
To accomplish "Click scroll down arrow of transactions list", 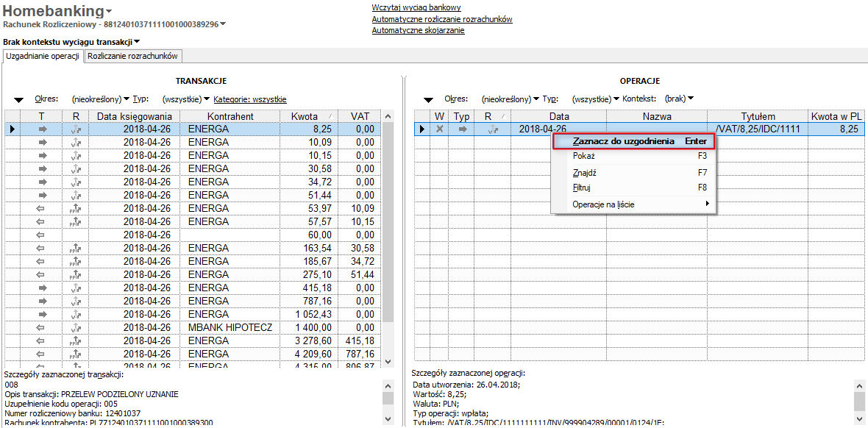I will (388, 360).
